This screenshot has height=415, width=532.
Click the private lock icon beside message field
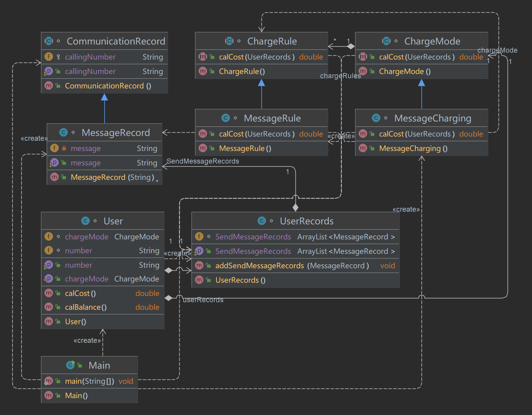64,148
